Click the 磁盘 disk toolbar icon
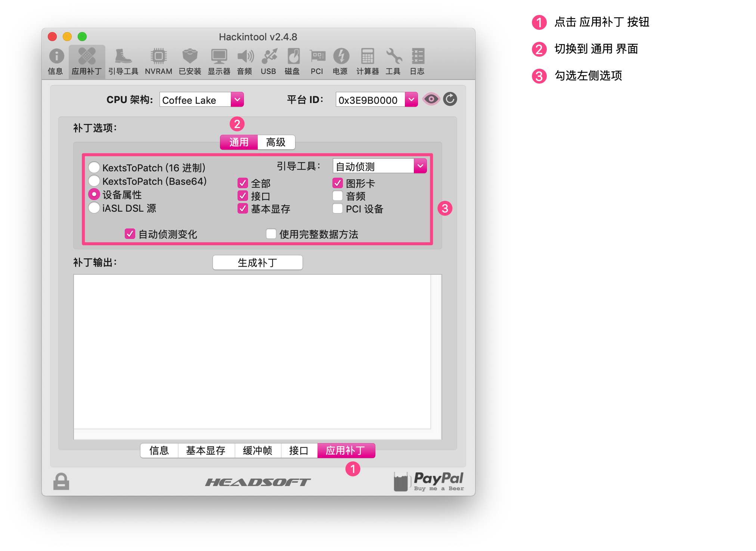 (x=292, y=62)
